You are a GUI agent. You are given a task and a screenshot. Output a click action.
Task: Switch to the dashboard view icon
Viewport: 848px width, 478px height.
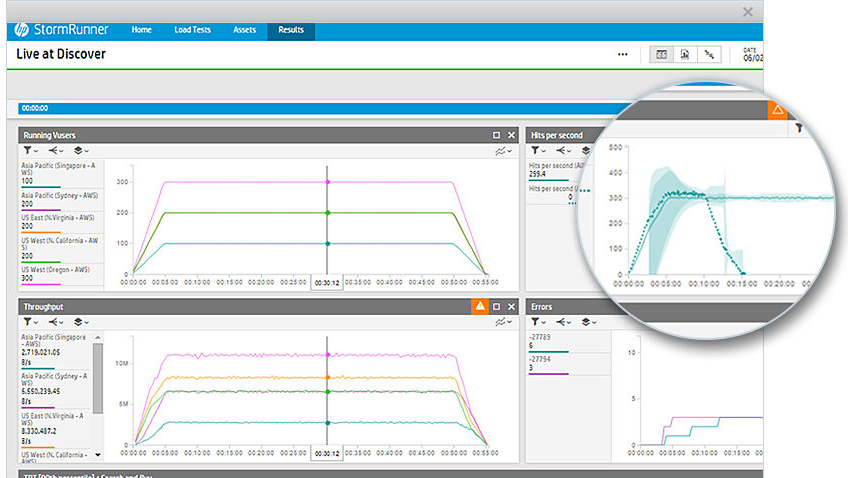pos(661,55)
